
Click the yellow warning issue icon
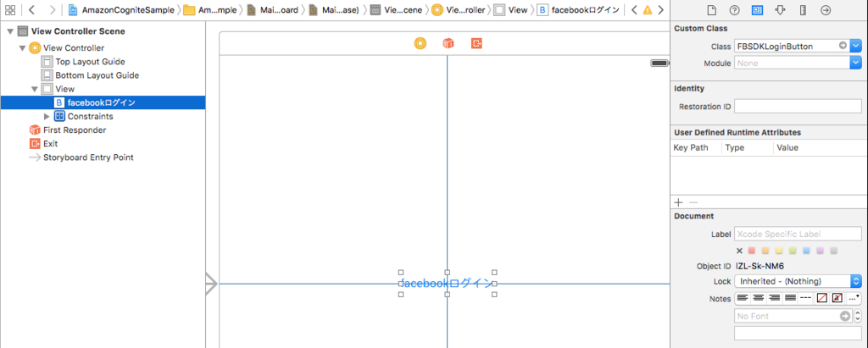(647, 10)
